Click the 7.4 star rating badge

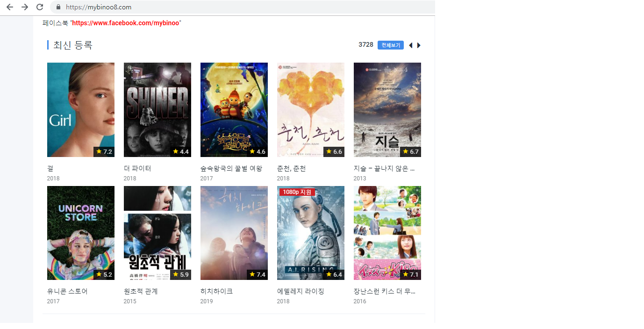click(x=257, y=274)
